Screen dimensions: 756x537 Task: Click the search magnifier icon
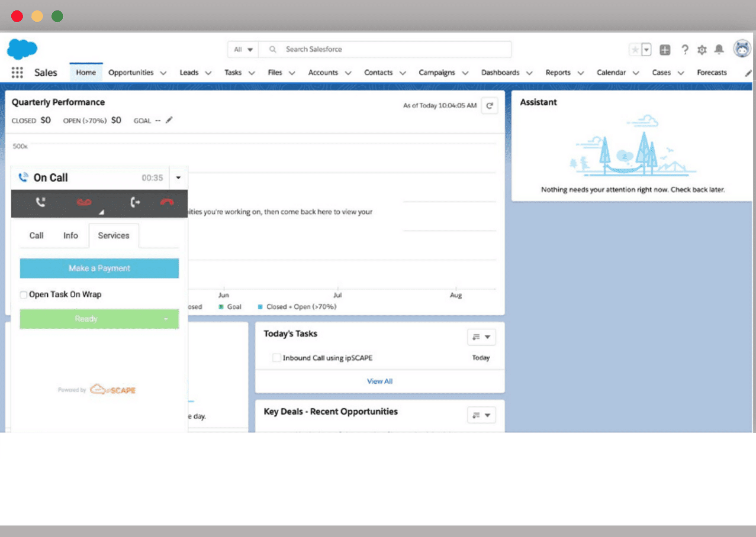pos(273,49)
